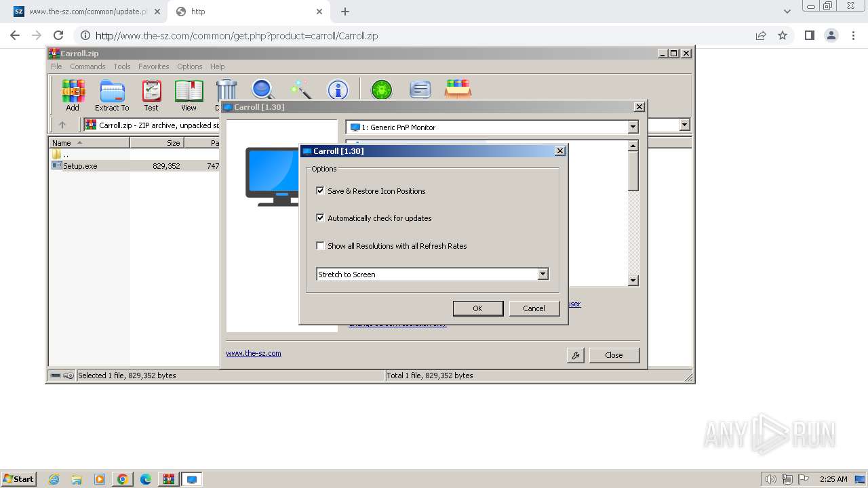Uncheck Automatically check for updates
Image resolution: width=868 pixels, height=488 pixels.
tap(321, 218)
